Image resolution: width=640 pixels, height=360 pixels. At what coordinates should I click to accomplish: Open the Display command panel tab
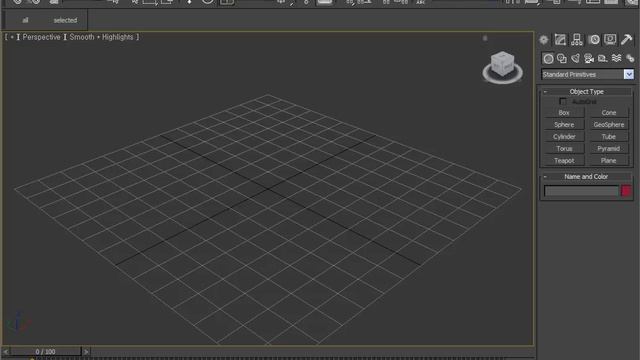(x=610, y=40)
